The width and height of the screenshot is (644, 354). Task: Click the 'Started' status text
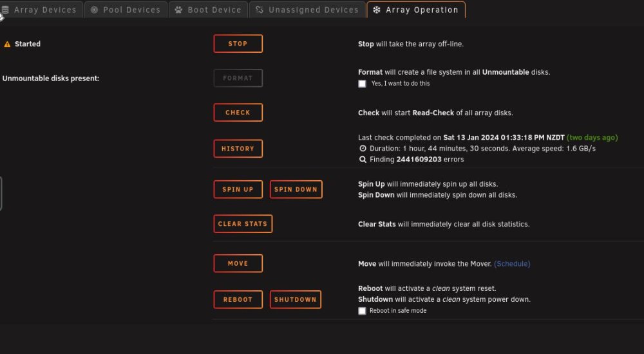tap(28, 44)
